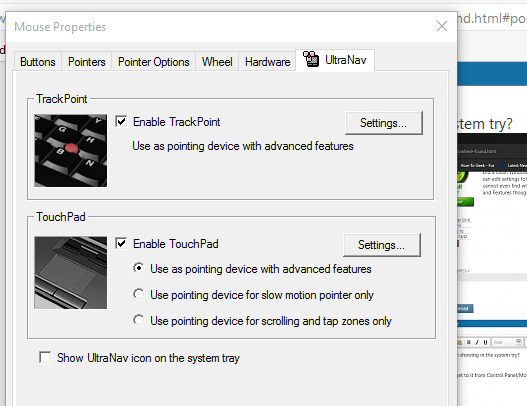Click Italic icon in background browser editor
The image size is (527, 406).
(477, 342)
